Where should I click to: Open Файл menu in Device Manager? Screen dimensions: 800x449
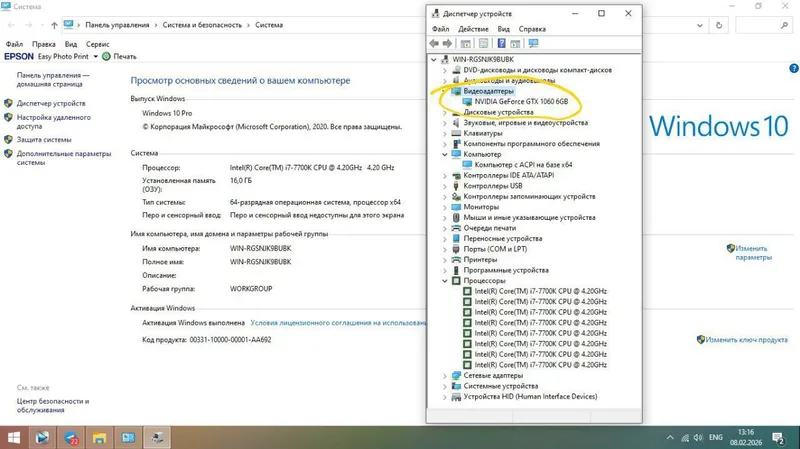coord(441,29)
